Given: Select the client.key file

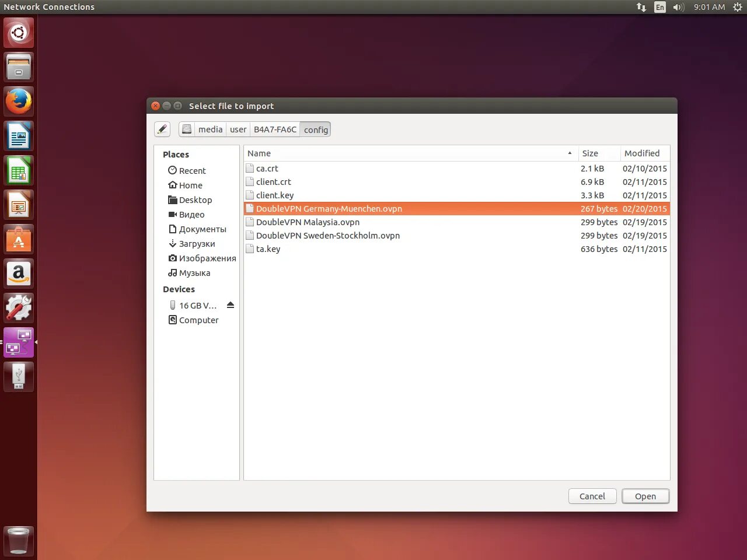Looking at the screenshot, I should 456,195.
